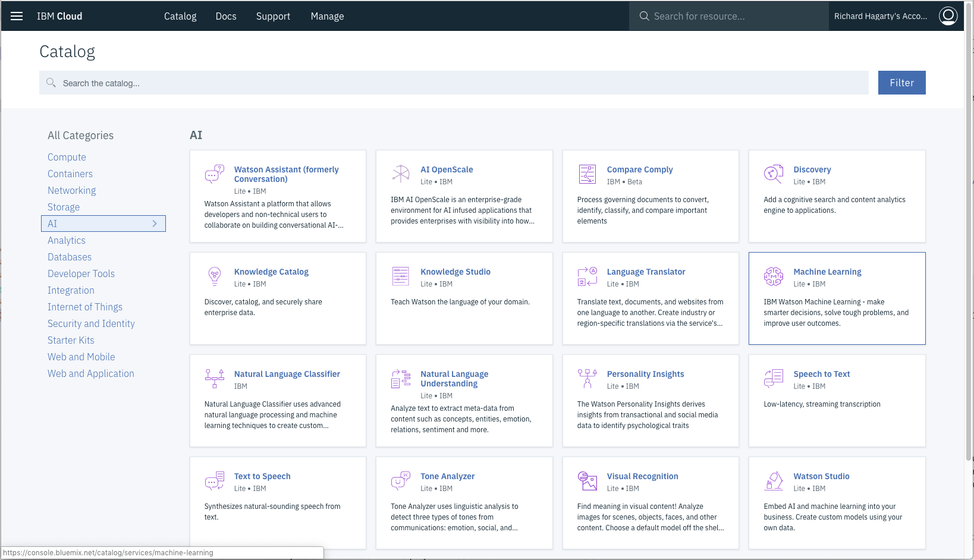This screenshot has height=560, width=974.
Task: Open the Docs menu item
Action: point(226,16)
